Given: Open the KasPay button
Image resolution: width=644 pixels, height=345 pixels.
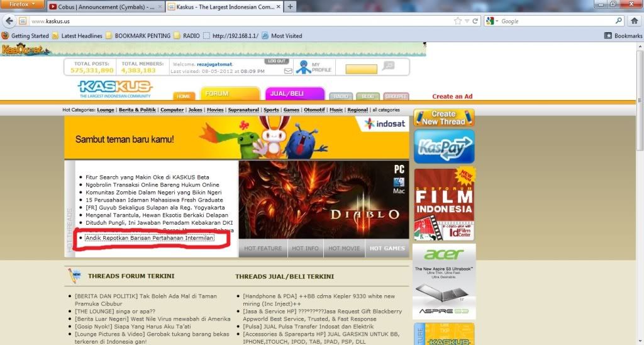Looking at the screenshot, I should pos(444,147).
